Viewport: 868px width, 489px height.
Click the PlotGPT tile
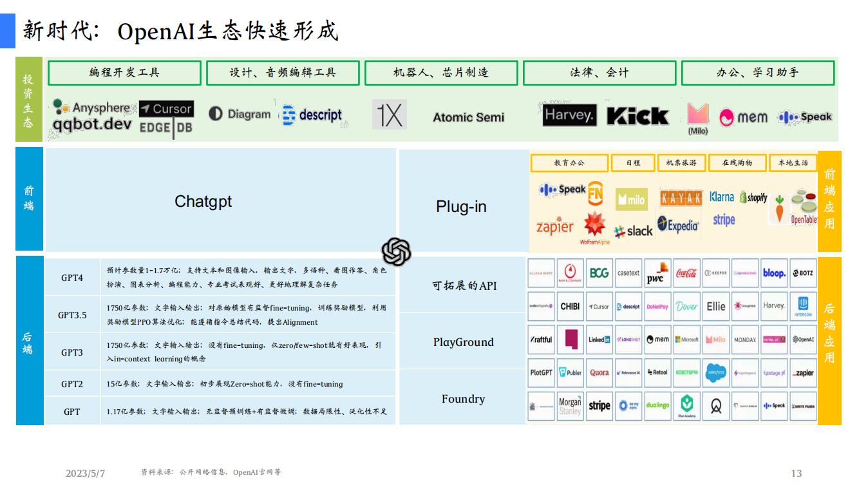point(541,372)
